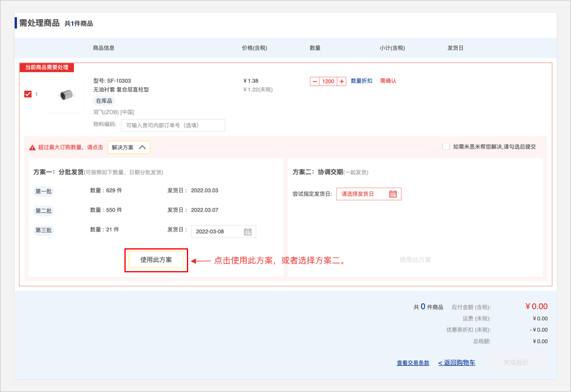
Task: Open the 请选择发货日 date picker field
Action: pos(363,194)
